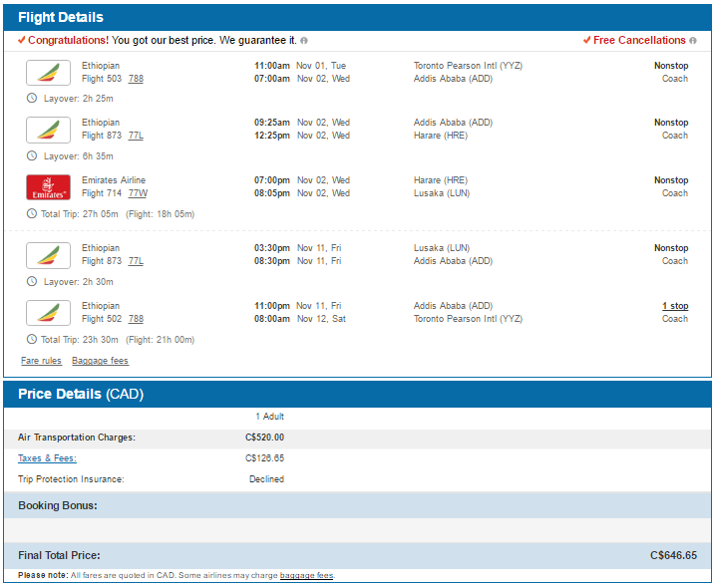717x588 pixels.
Task: Click the Final Total Price C$646.65 amount
Action: pos(673,555)
